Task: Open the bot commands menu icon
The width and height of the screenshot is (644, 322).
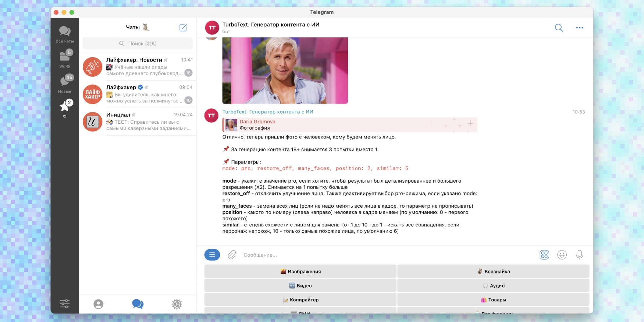Action: click(212, 254)
